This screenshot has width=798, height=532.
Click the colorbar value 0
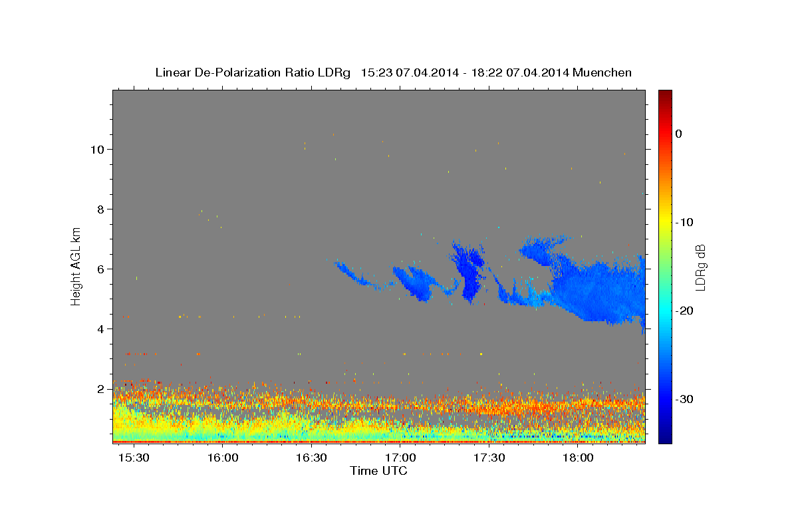click(x=679, y=134)
